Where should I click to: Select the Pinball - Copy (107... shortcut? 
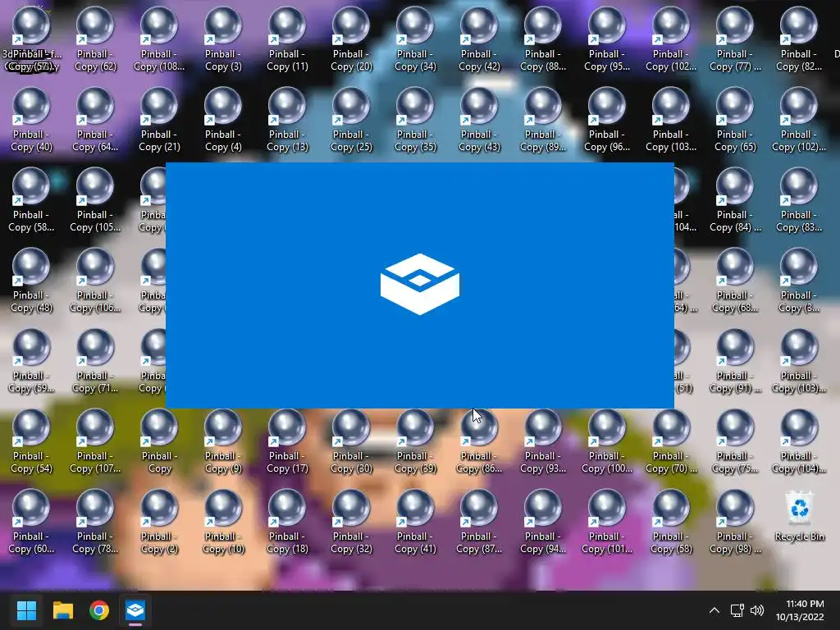coord(95,441)
